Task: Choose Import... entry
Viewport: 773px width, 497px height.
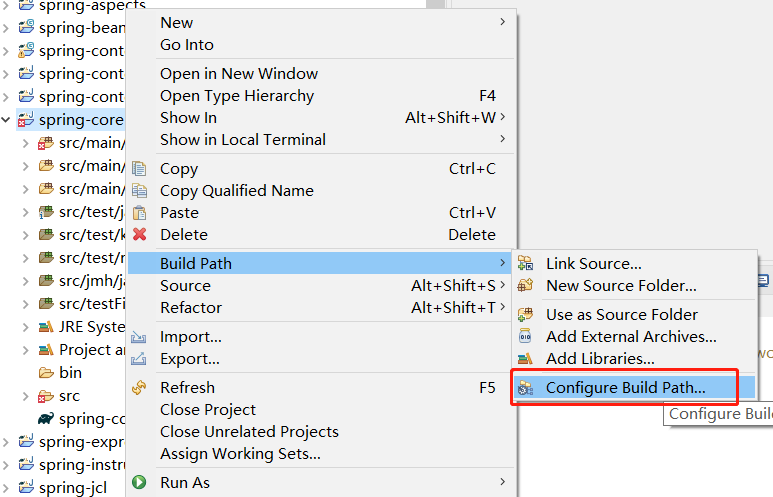Action: (321, 337)
